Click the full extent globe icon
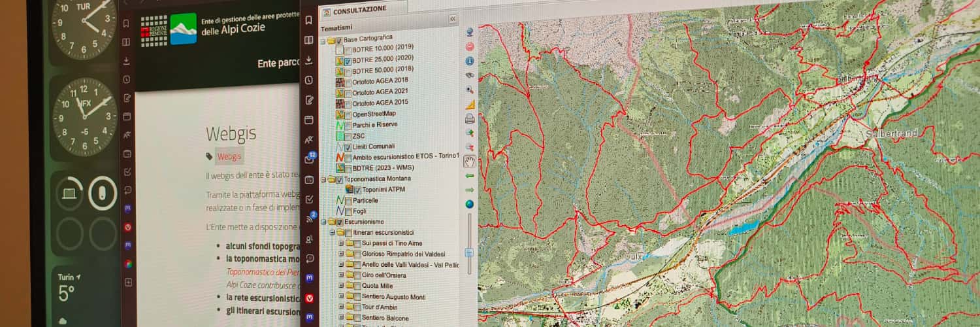980x327 pixels. click(469, 204)
